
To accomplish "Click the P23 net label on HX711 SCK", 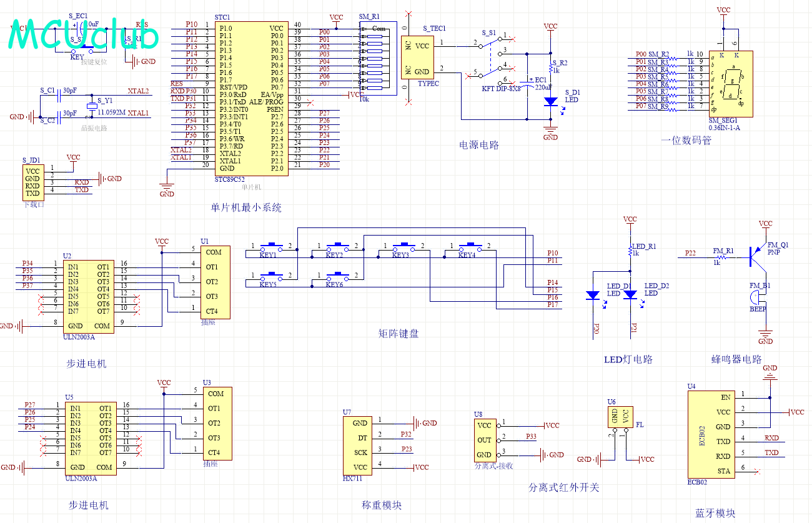I will [x=406, y=449].
